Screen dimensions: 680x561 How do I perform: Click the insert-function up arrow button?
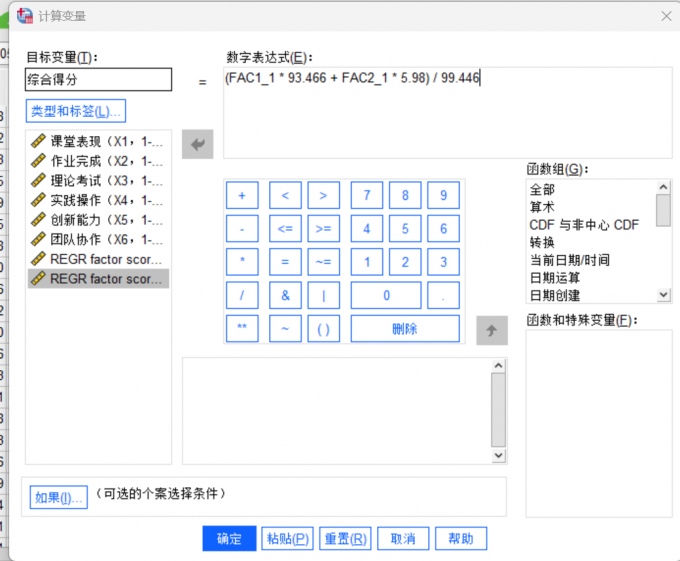492,330
